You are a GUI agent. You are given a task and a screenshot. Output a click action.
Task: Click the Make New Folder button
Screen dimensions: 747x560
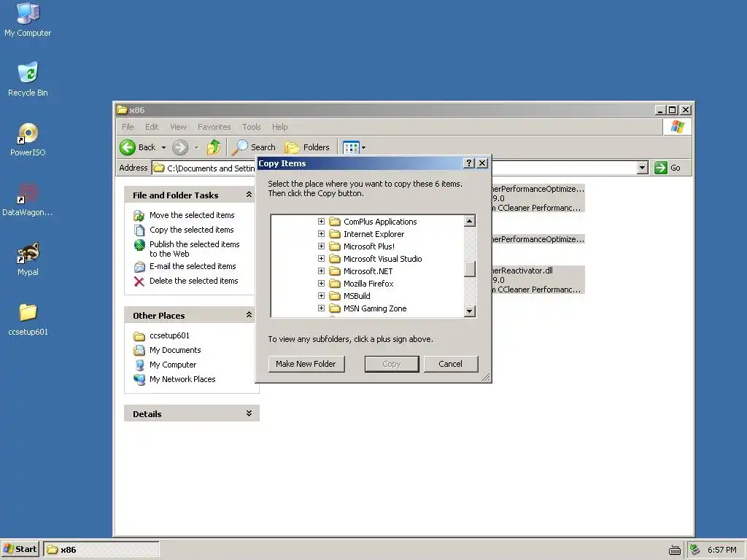click(306, 364)
